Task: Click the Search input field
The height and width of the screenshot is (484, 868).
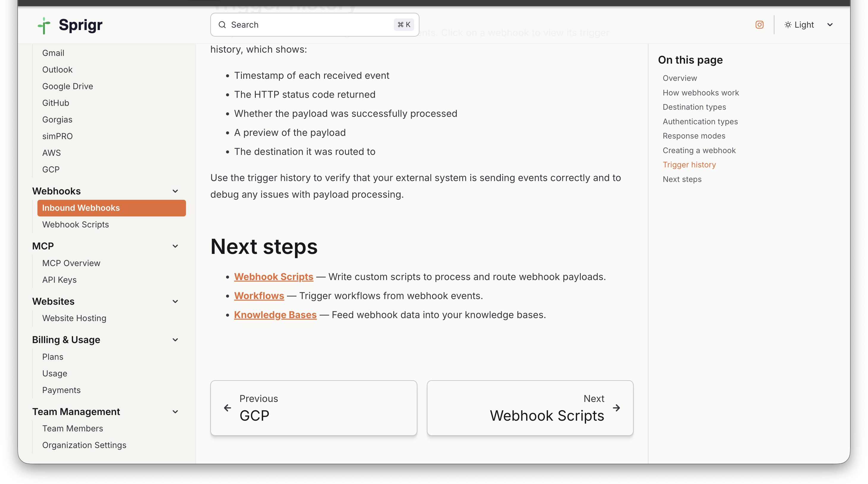Action: coord(310,25)
